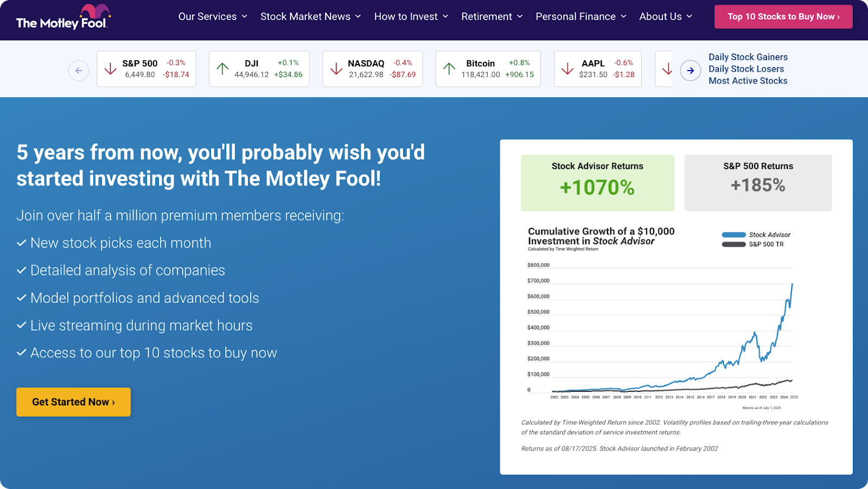Click the Get Started Now button
The image size is (868, 489).
coord(73,402)
